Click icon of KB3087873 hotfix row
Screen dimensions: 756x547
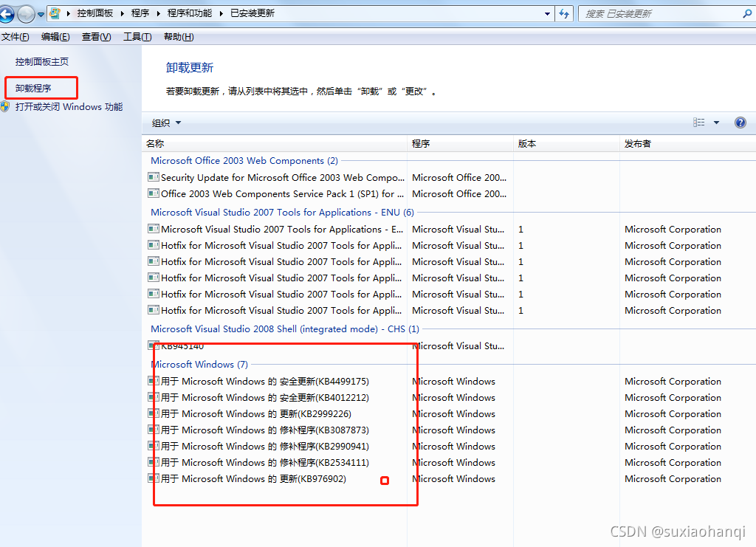tap(154, 430)
